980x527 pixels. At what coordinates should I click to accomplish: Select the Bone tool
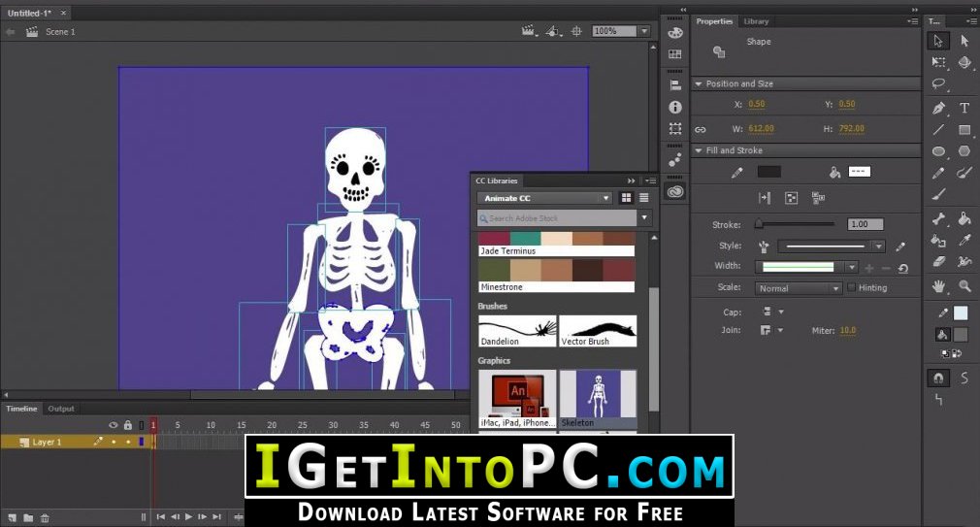(x=938, y=218)
